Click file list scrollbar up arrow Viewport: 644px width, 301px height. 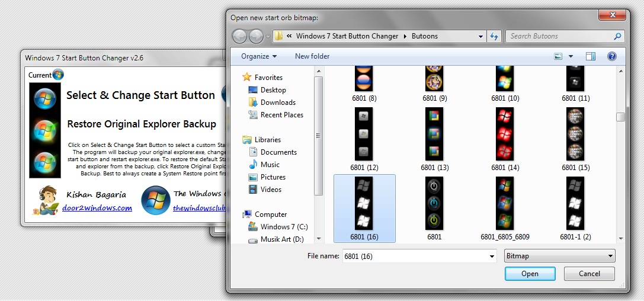pos(620,71)
